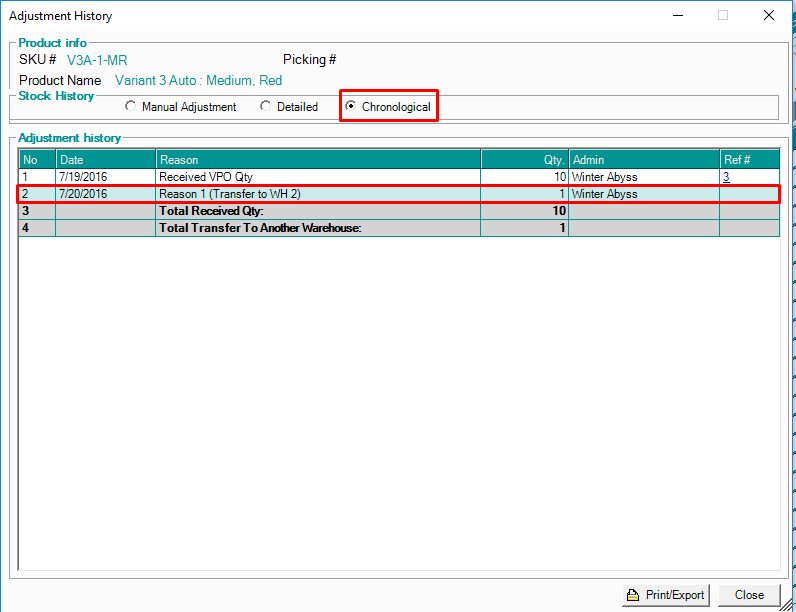Click product name Variant 3 Auto : Medium, Red
The height and width of the screenshot is (612, 796).
click(198, 80)
